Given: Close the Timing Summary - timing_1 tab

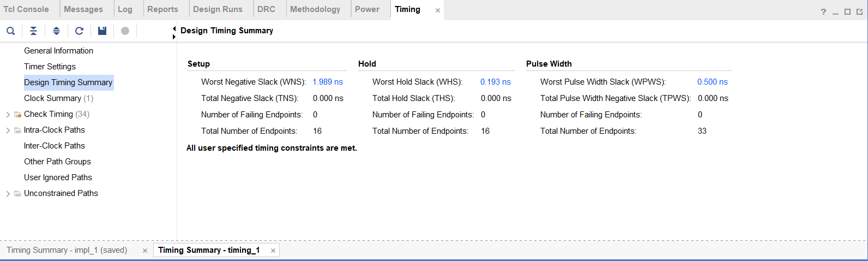Looking at the screenshot, I should tap(273, 251).
